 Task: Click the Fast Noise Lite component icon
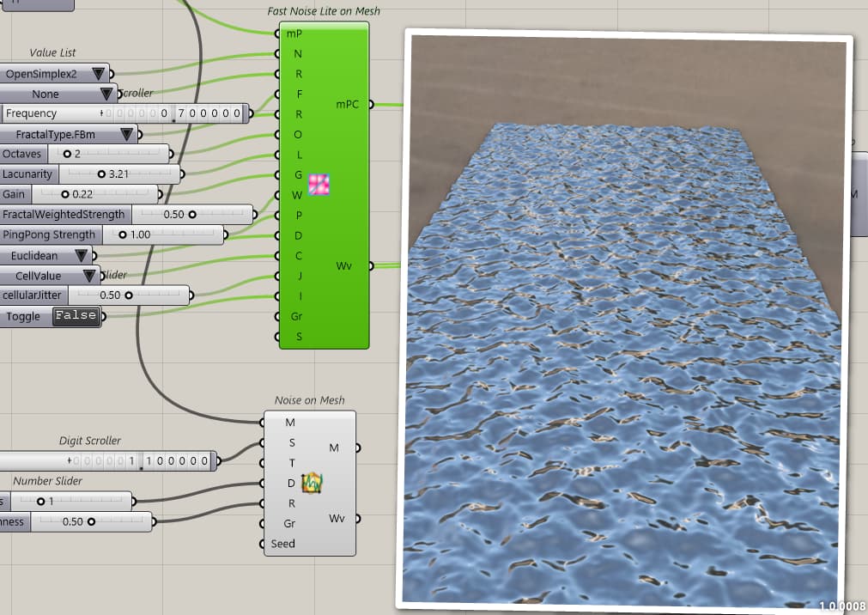point(319,184)
